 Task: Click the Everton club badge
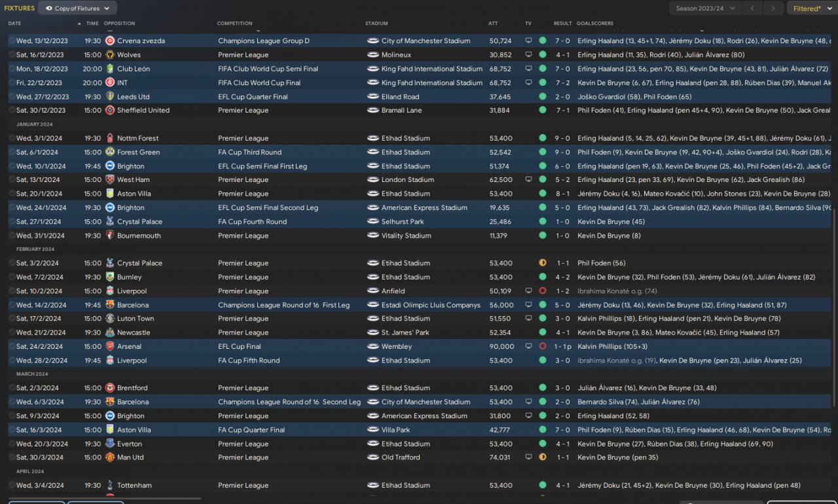tap(110, 444)
